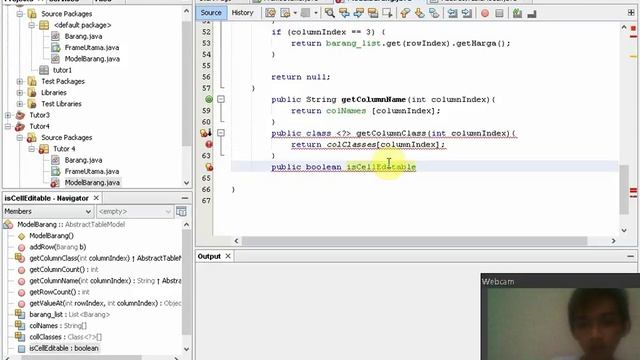Viewport: 640px width, 360px height.
Task: Click 'return null;' on line 56
Action: (x=301, y=77)
